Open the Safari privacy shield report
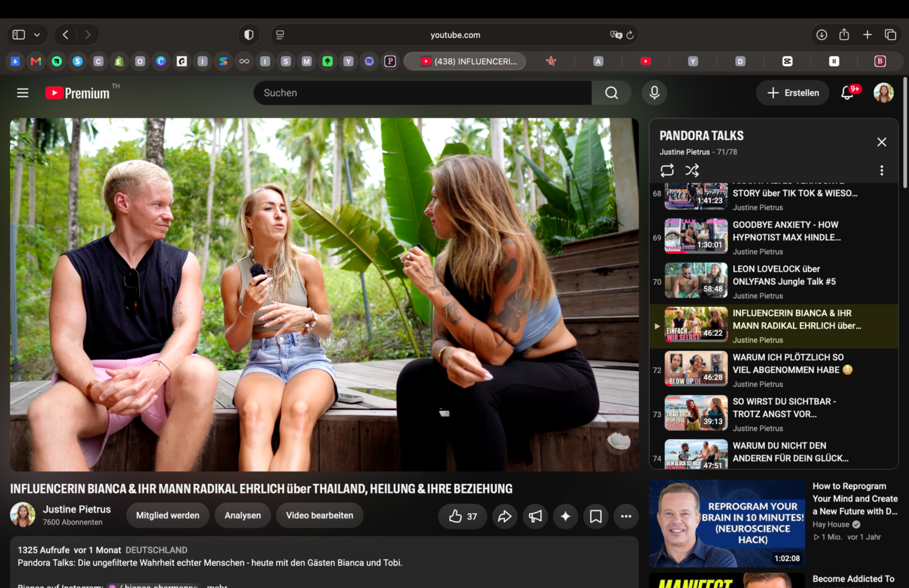 tap(249, 35)
